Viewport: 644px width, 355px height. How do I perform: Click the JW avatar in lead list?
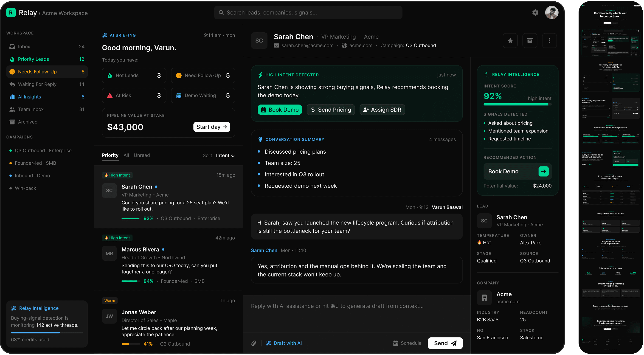[109, 316]
